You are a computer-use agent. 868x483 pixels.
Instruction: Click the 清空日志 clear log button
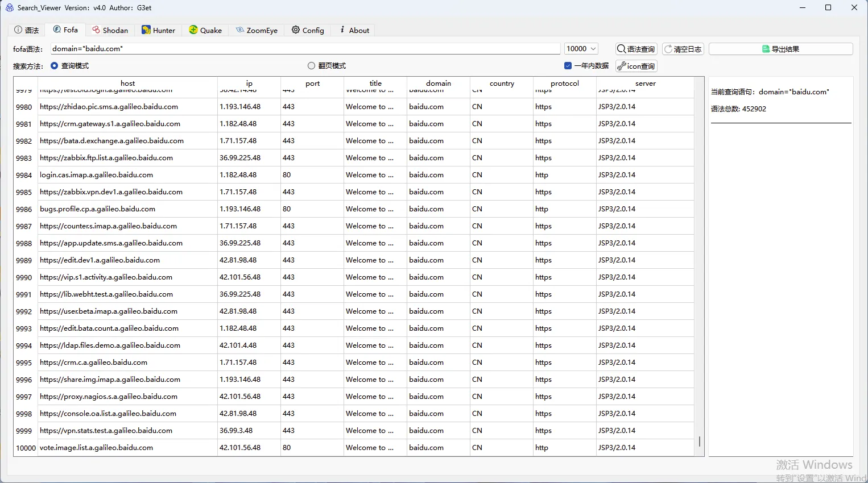(x=683, y=49)
